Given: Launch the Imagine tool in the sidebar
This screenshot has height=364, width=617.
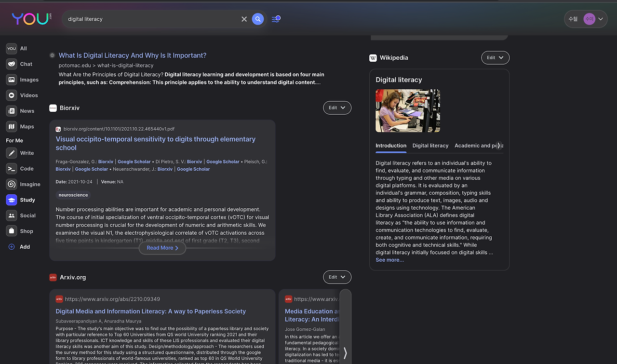Looking at the screenshot, I should pos(23,184).
